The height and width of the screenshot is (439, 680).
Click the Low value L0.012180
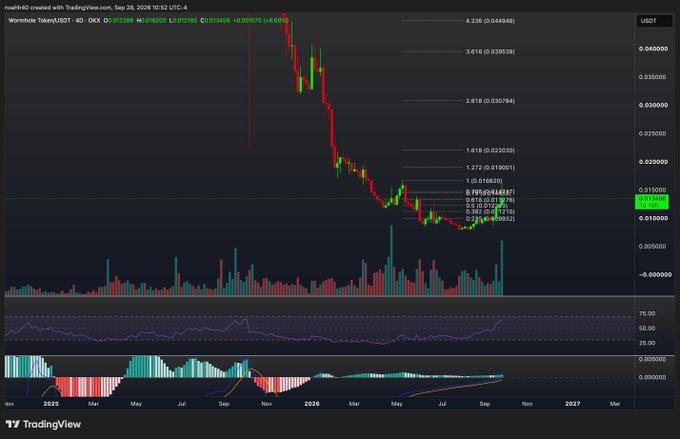(183, 20)
